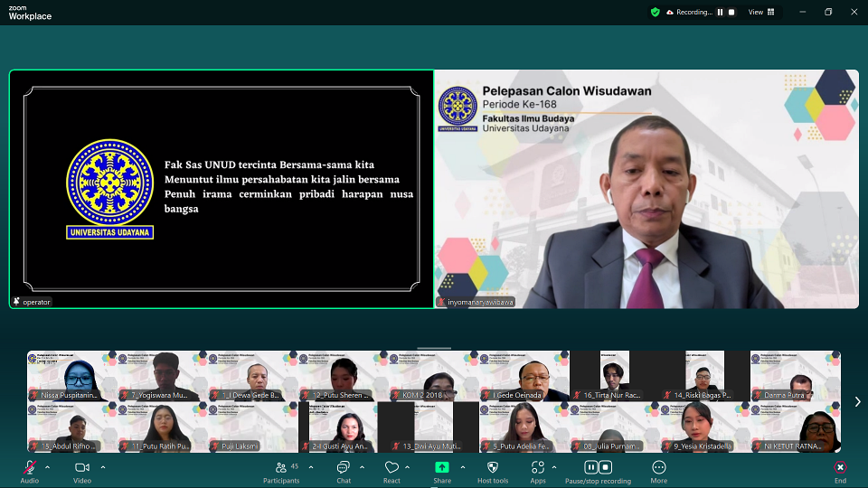Select 1_I Dewa Gede B participant thumbnail
This screenshot has height=488, width=868.
pos(252,376)
